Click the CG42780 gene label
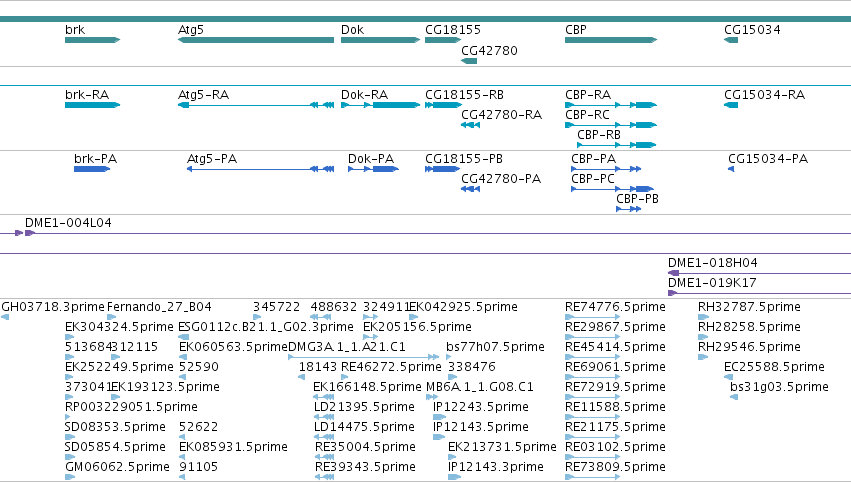 (x=489, y=50)
